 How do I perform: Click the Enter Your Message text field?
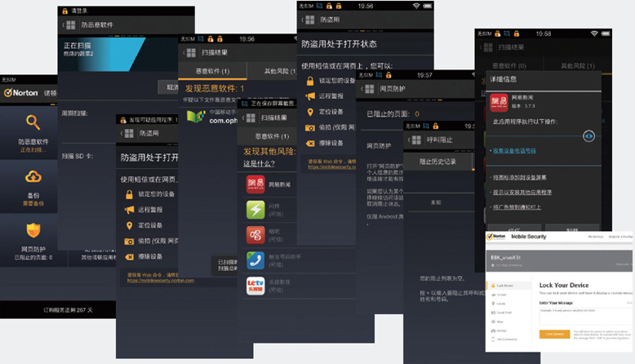pos(585,316)
